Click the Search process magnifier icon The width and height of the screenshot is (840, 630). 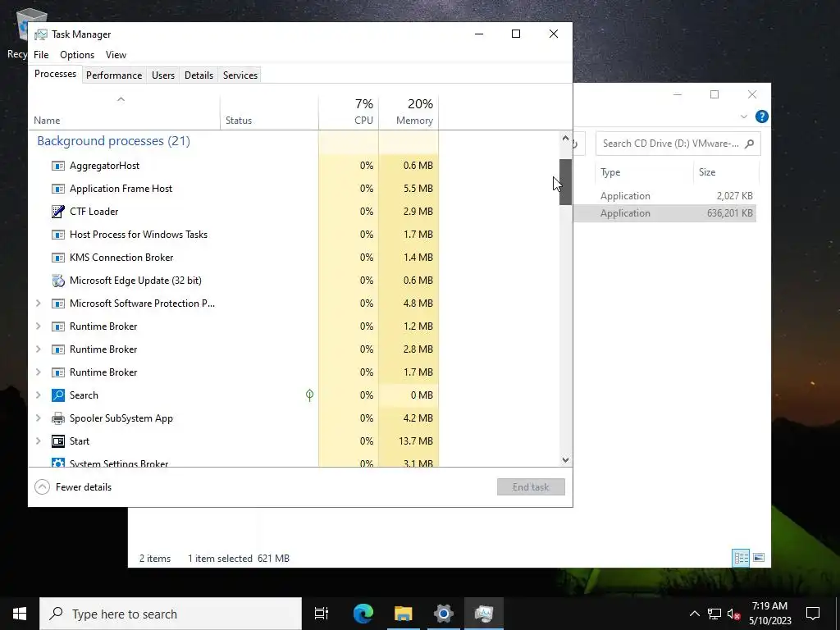tap(58, 395)
